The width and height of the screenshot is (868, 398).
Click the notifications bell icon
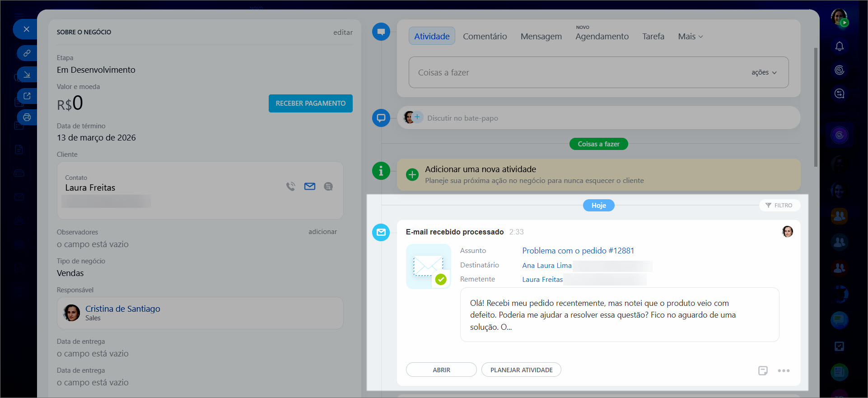tap(839, 46)
